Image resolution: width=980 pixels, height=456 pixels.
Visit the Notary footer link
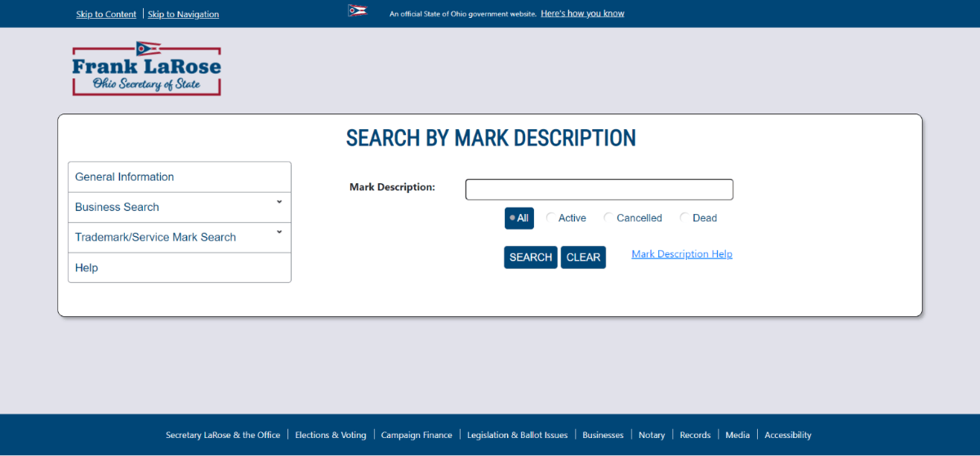[x=652, y=435]
